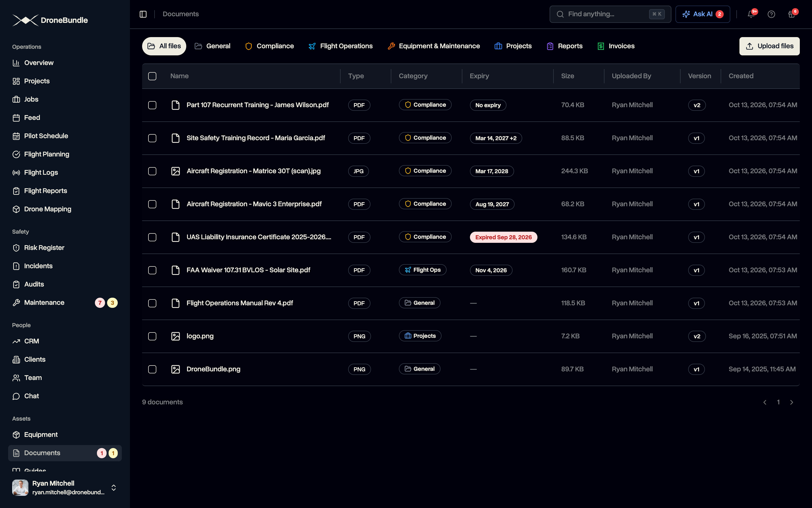
Task: Click v2 version badge for logo.png
Action: [x=697, y=336]
